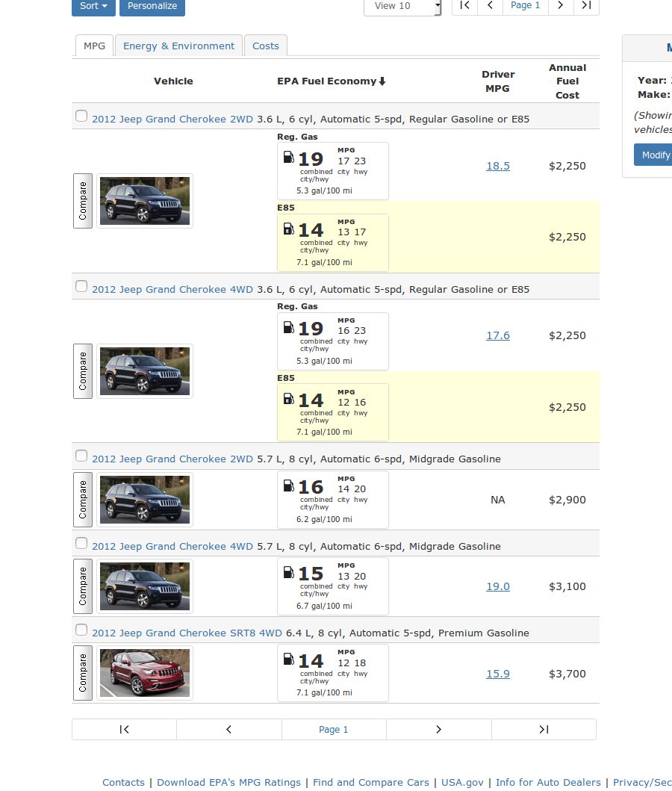Screen dimensions: 672x791
Task: Open the Contacts footer link
Action: click(x=123, y=783)
